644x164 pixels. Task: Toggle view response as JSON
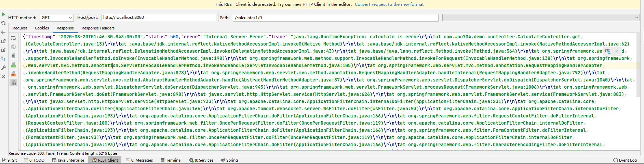click(x=13, y=83)
